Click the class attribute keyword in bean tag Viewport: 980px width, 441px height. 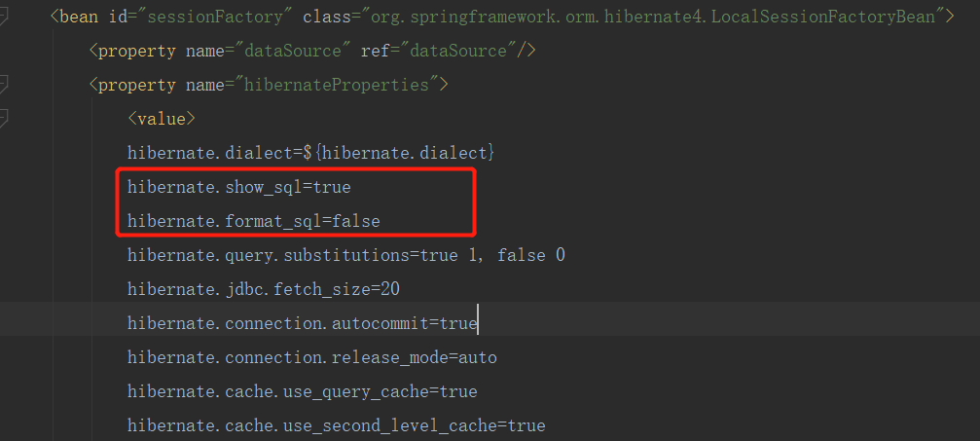pos(325,17)
